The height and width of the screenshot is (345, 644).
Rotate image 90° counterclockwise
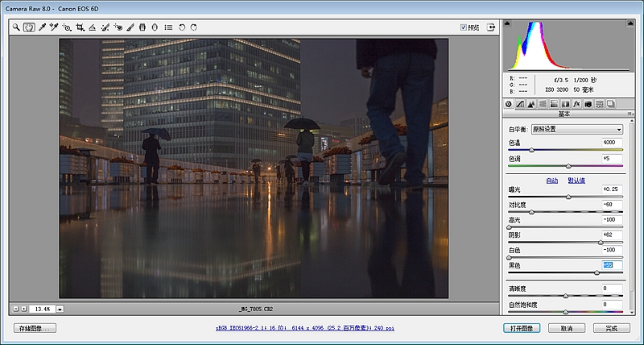point(182,27)
